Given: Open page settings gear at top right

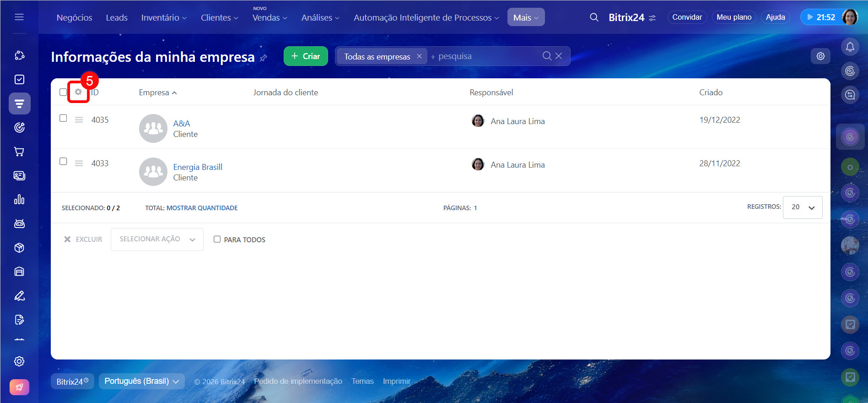Looking at the screenshot, I should coord(820,56).
